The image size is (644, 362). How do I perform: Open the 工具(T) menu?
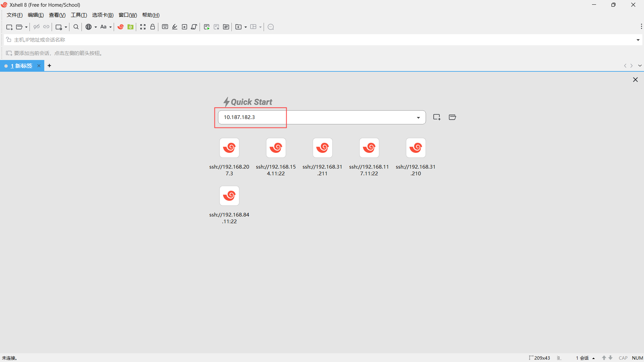pos(79,15)
